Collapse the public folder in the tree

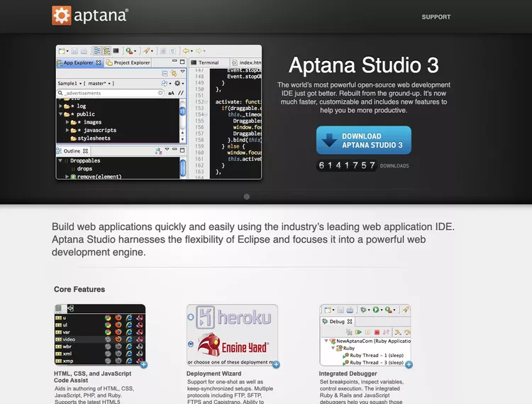[61, 114]
